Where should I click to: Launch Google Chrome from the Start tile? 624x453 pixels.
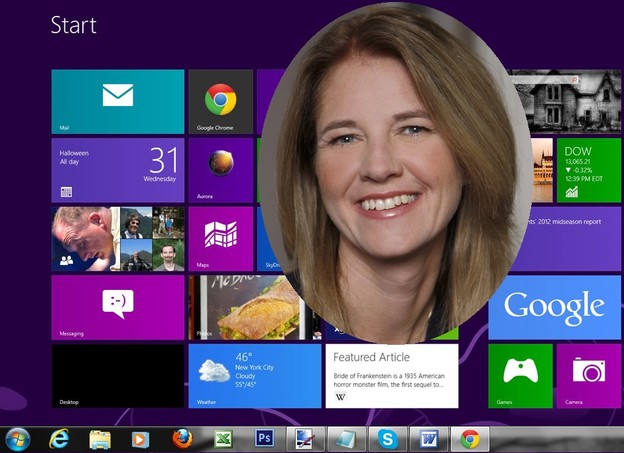(x=220, y=101)
